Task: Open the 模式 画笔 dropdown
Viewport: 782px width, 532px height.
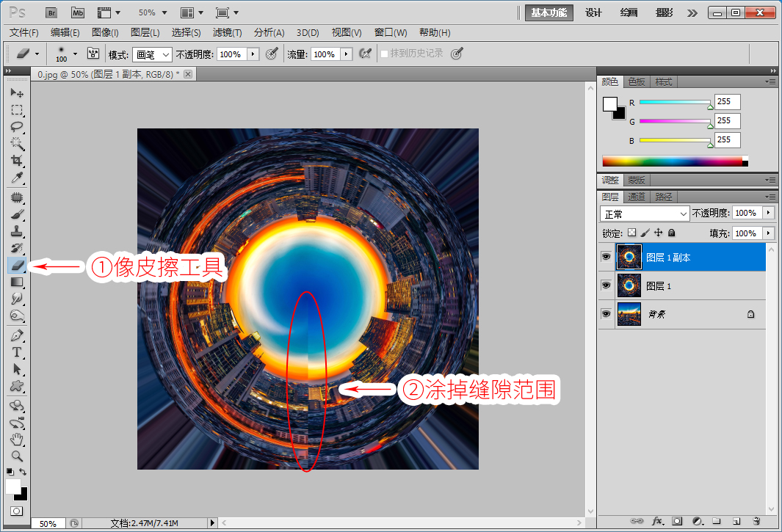Action: pyautogui.click(x=153, y=54)
